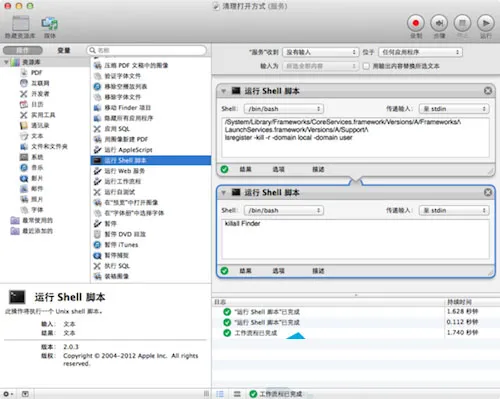Start recording with the red Record button
This screenshot has width=500, height=399.
pos(416,23)
